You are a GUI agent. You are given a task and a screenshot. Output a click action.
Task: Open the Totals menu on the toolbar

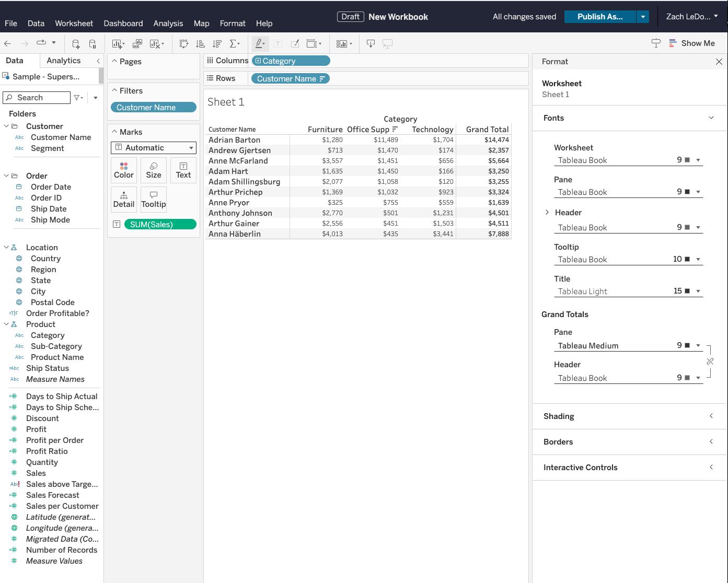click(234, 43)
